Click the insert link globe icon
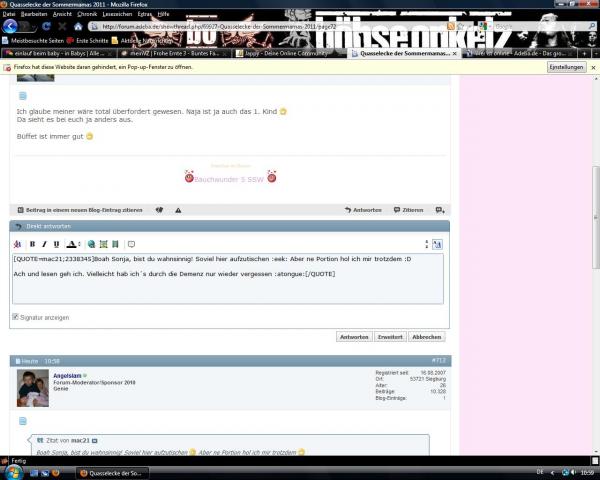This screenshot has width=600, height=480. pos(91,244)
